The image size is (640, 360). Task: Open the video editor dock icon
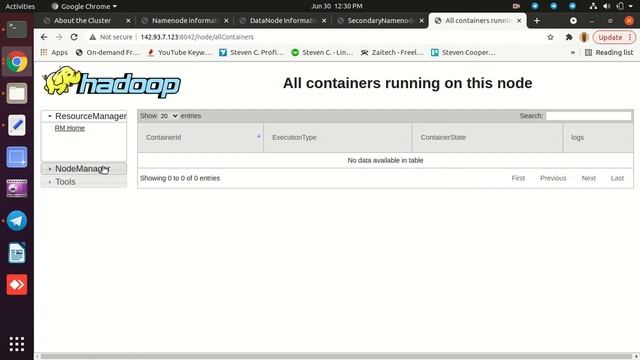coord(17,189)
